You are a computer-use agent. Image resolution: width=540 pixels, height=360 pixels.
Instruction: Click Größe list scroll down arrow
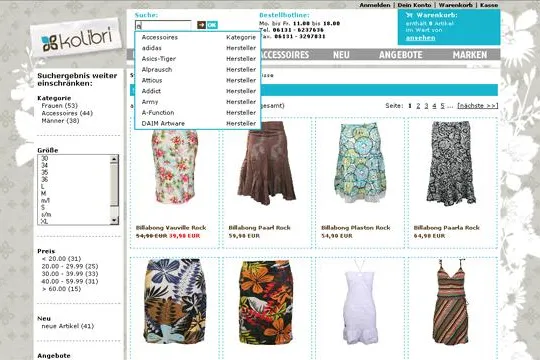point(114,220)
